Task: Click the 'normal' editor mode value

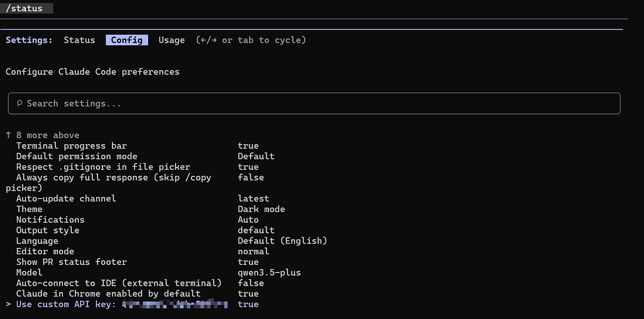Action: (x=253, y=252)
